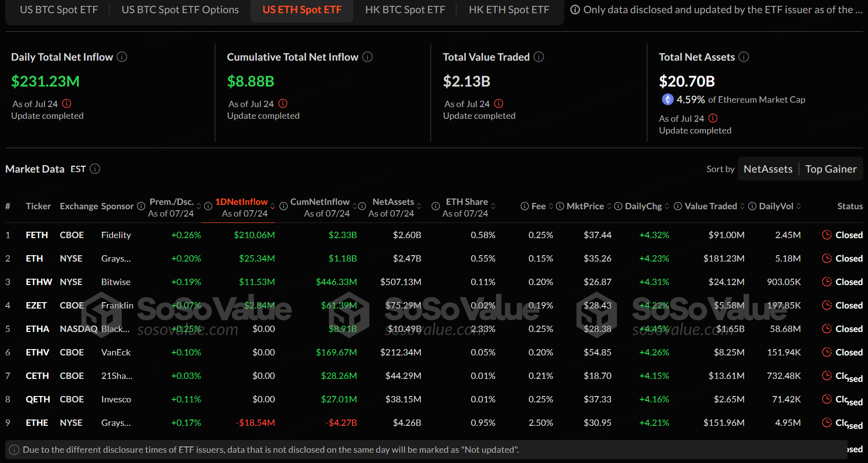Open the ETHV ticker row

pos(434,352)
